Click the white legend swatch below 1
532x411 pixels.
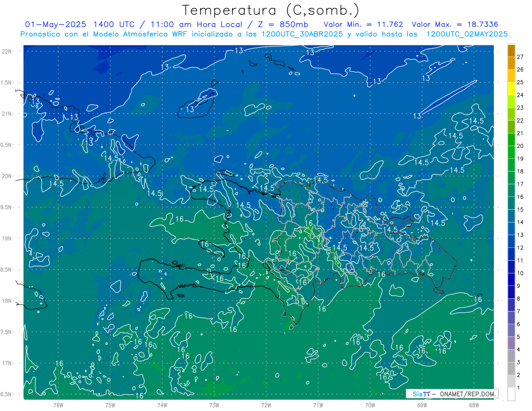point(511,394)
